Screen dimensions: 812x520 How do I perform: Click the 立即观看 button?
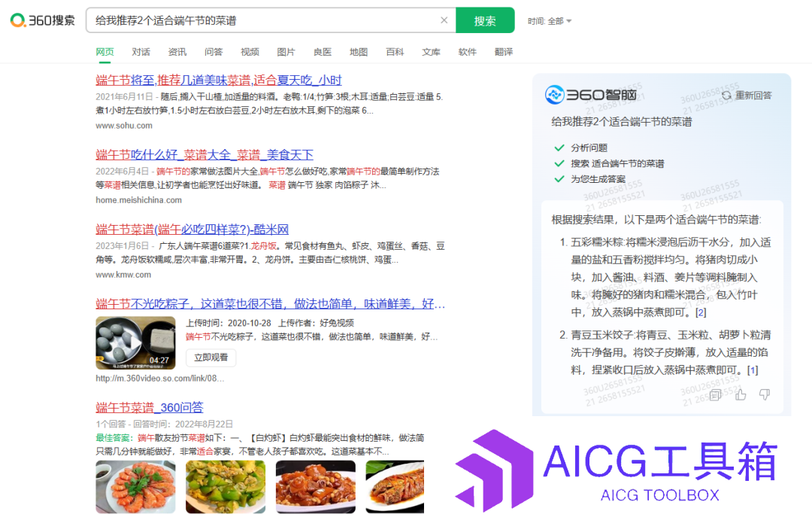coord(211,357)
